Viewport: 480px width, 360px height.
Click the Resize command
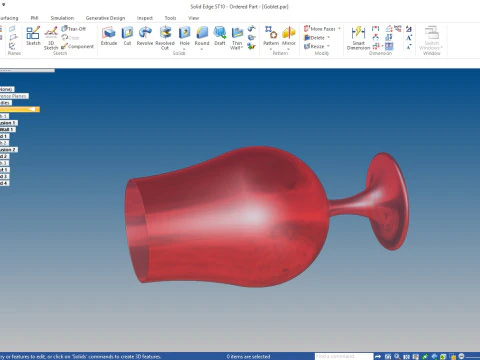[314, 46]
